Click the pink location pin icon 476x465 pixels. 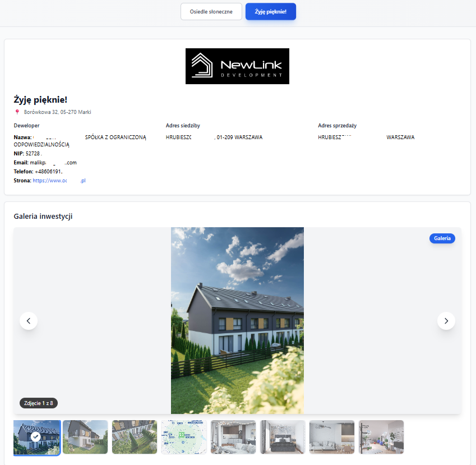(17, 112)
